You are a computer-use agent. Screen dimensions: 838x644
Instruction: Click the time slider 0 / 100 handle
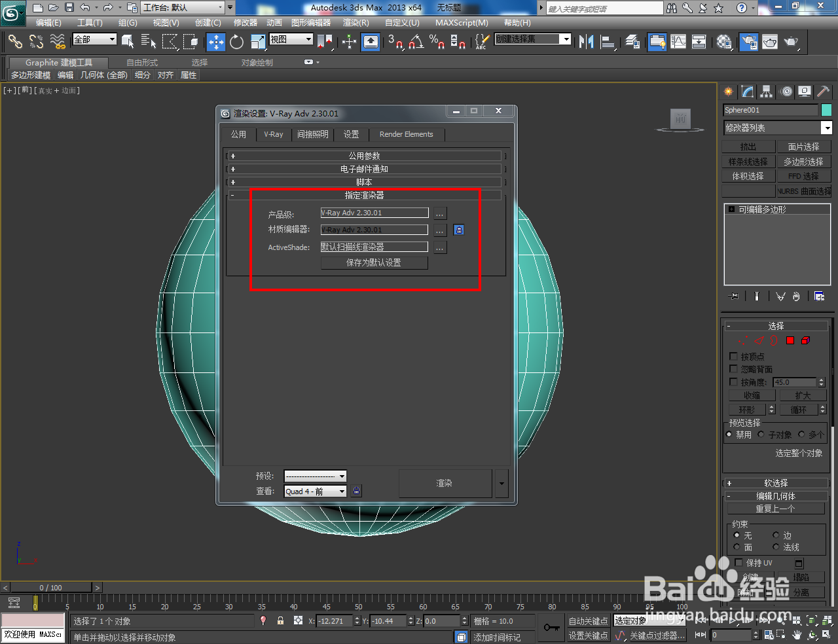pyautogui.click(x=51, y=588)
